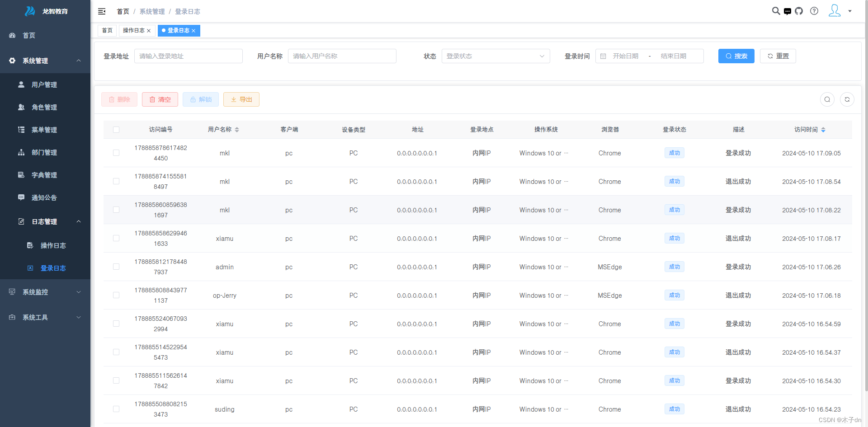The width and height of the screenshot is (868, 427).
Task: Check the op-Jerry row checkbox
Action: (116, 295)
